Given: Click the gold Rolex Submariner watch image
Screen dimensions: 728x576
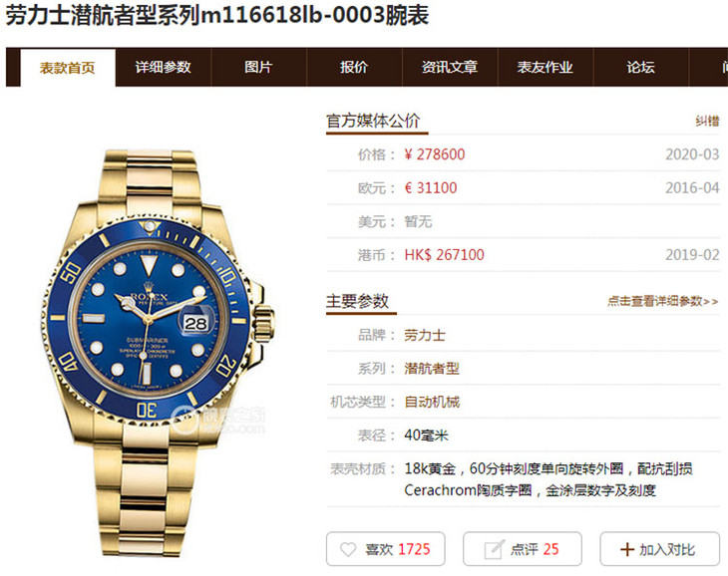Looking at the screenshot, I should [157, 353].
